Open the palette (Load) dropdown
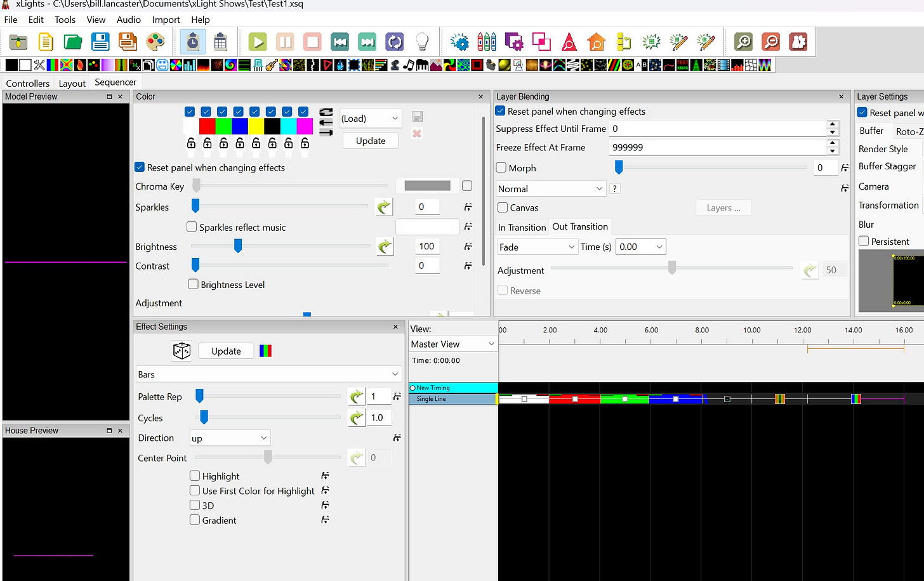 click(371, 118)
